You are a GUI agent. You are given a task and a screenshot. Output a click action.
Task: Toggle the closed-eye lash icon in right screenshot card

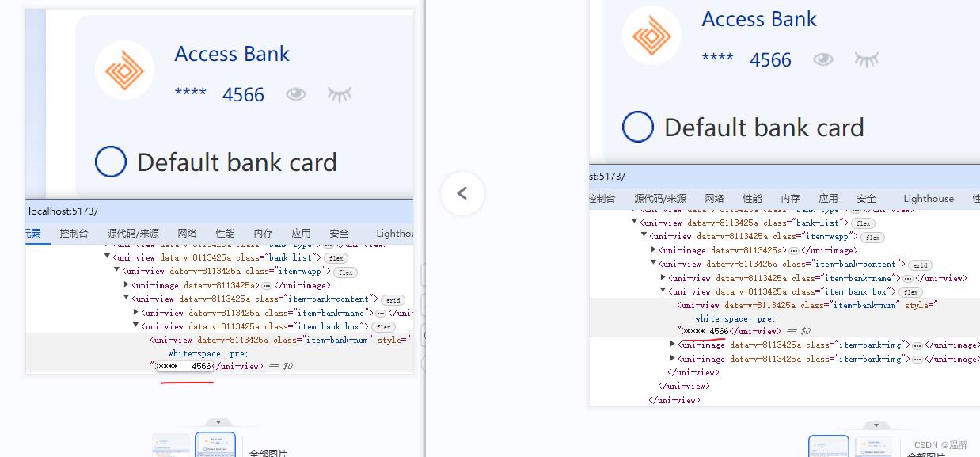coord(867,59)
